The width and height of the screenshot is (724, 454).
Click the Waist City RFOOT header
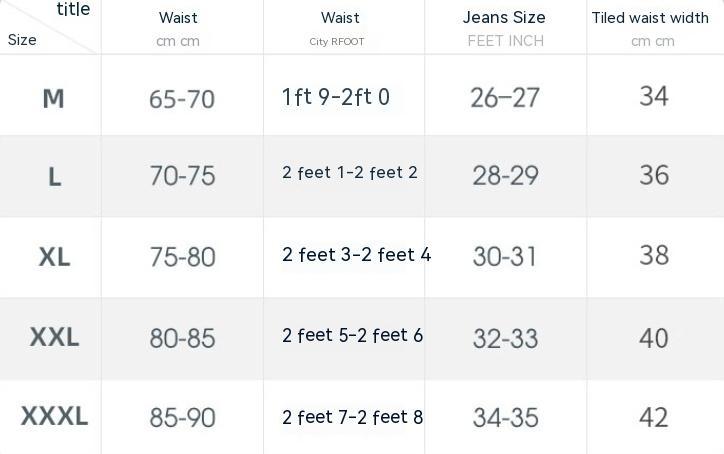pyautogui.click(x=340, y=18)
